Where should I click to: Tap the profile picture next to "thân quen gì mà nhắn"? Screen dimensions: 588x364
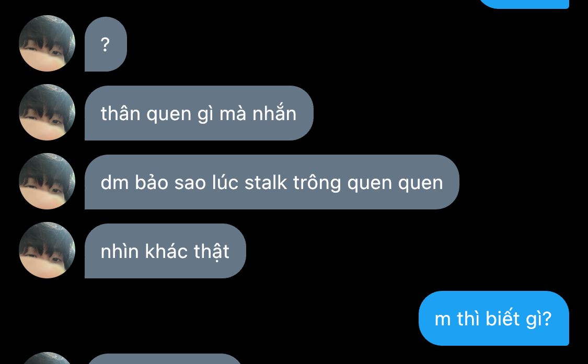tap(47, 112)
